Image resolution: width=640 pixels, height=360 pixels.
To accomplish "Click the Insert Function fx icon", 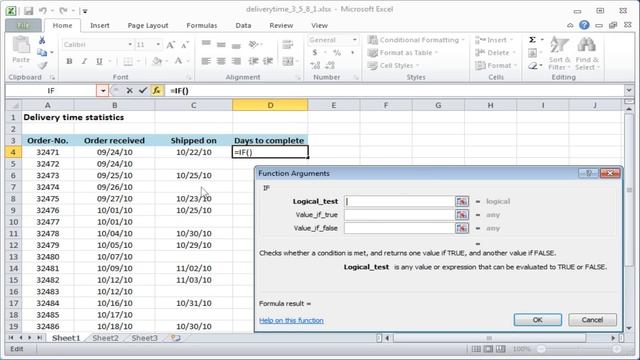I will pyautogui.click(x=156, y=91).
